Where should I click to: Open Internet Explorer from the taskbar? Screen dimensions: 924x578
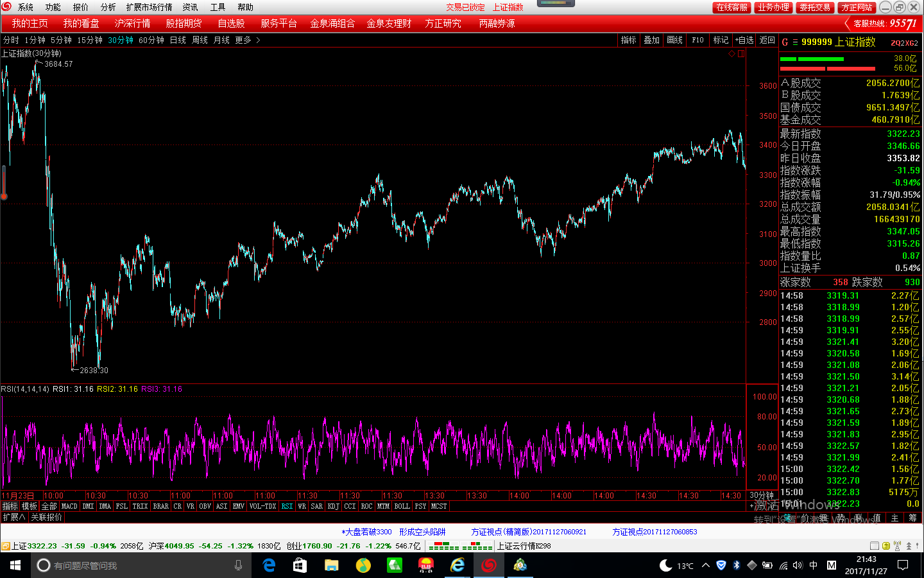pyautogui.click(x=458, y=565)
